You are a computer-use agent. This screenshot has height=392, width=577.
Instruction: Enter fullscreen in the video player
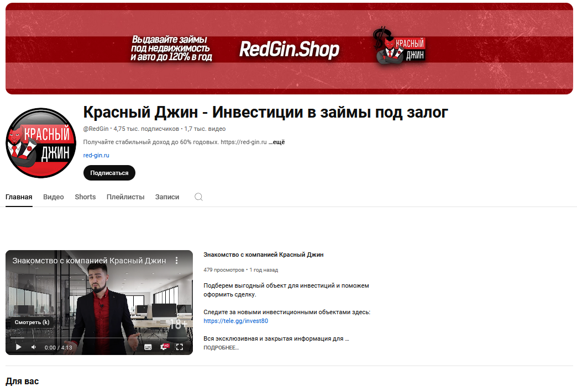pyautogui.click(x=180, y=347)
